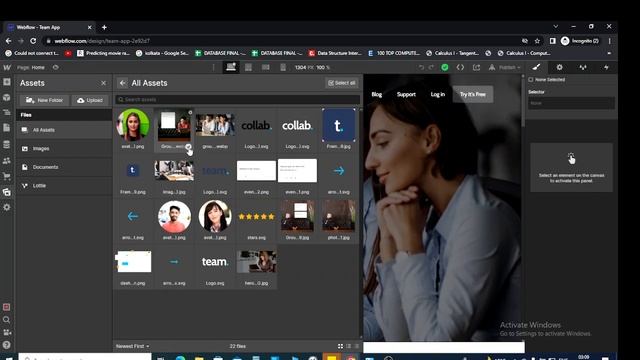Switch to the Style Manager tab
Image resolution: width=640 pixels, height=360 pixels.
click(x=583, y=67)
